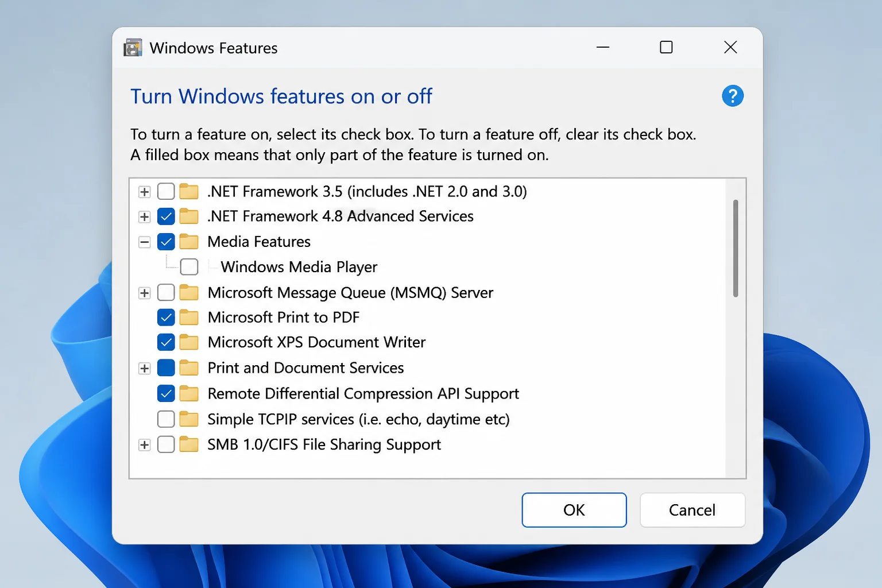Viewport: 882px width, 588px height.
Task: Close the Windows Features dialog
Action: coord(730,47)
